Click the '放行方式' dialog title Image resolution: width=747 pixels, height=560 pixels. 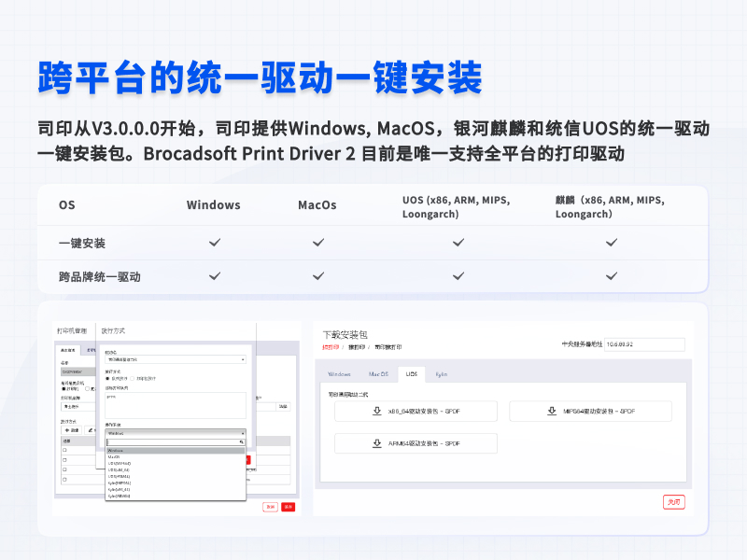113,331
